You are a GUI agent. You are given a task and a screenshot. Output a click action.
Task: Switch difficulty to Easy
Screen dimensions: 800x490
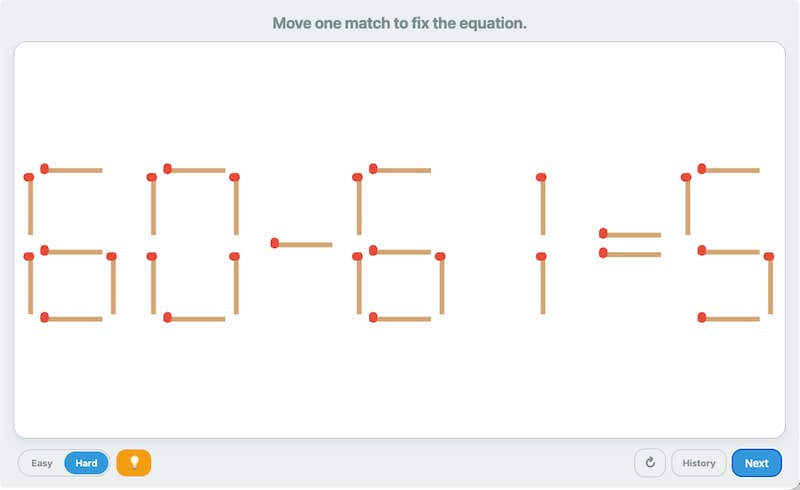tap(42, 463)
